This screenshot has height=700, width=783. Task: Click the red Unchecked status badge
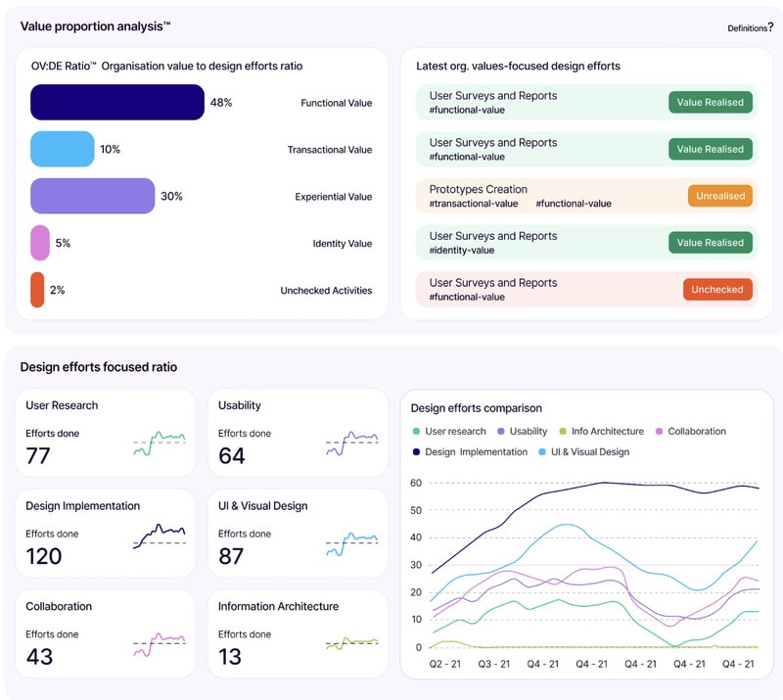(x=717, y=290)
